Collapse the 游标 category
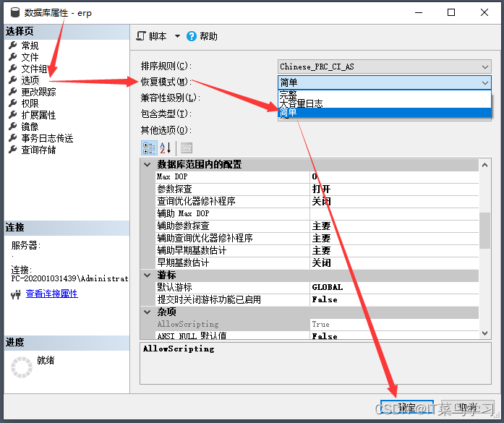The height and width of the screenshot is (423, 504). click(148, 275)
